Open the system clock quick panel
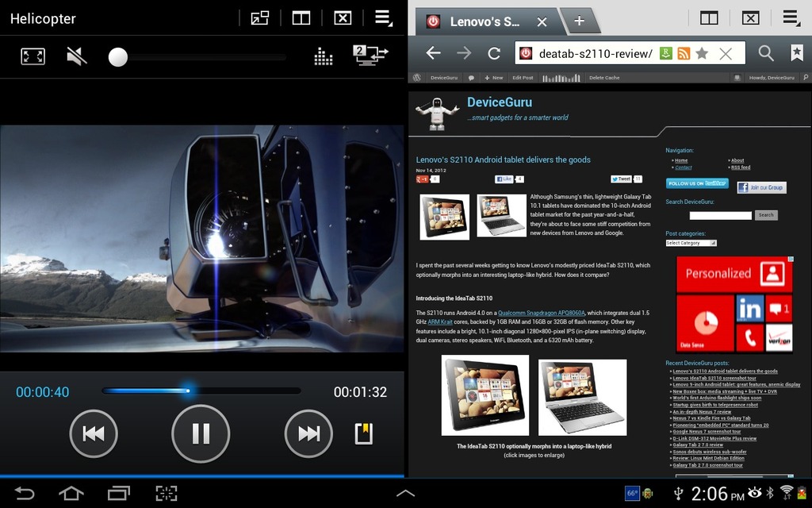Image resolution: width=812 pixels, height=508 pixels. point(717,494)
